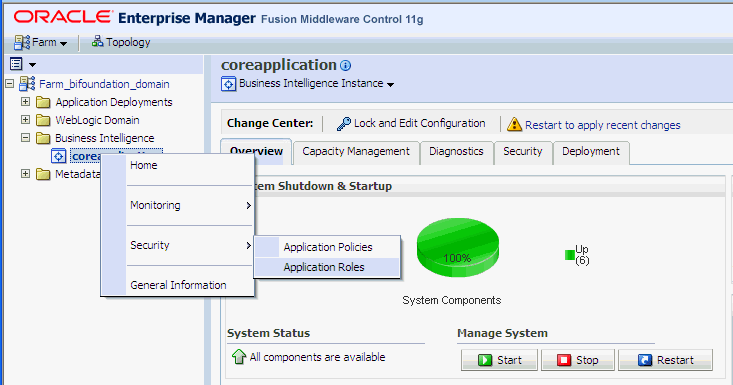This screenshot has height=385, width=733.
Task: Click the Farm_bifoundation_domain farm icon
Action: [27, 84]
